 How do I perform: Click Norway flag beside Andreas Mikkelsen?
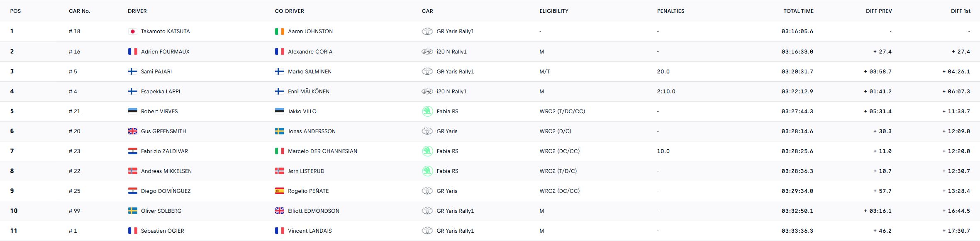point(132,171)
